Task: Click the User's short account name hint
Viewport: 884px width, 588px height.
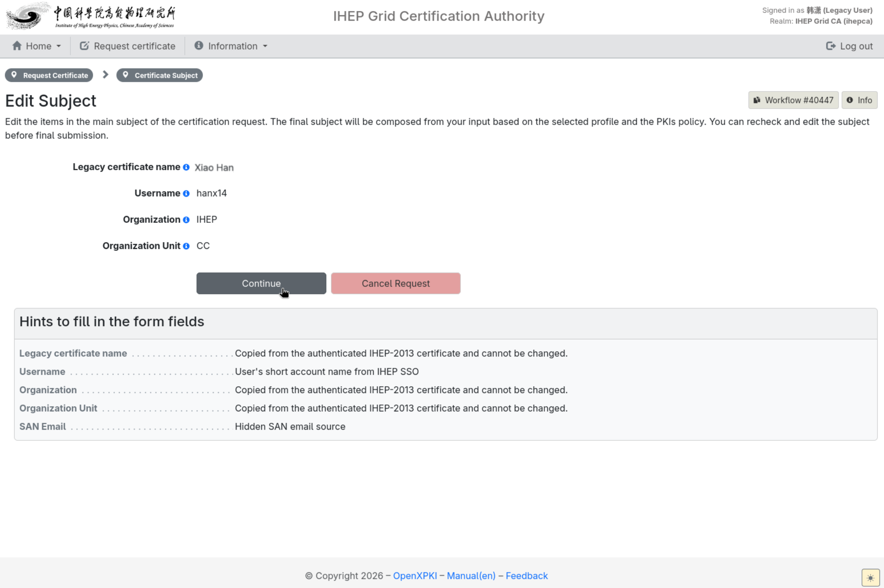Action: pyautogui.click(x=327, y=372)
